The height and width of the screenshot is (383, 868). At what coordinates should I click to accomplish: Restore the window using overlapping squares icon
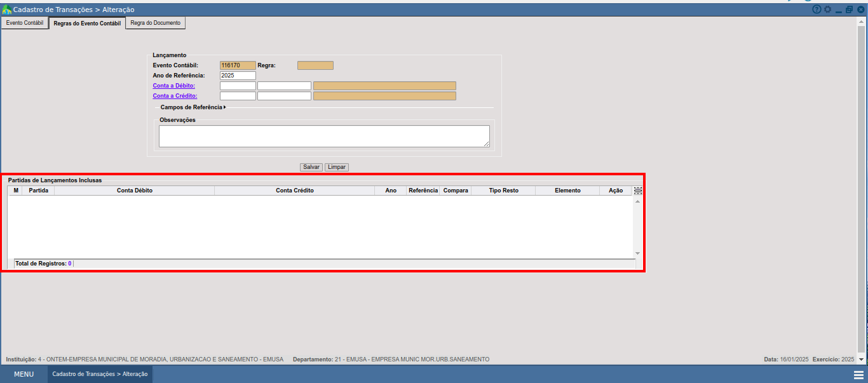coord(850,10)
